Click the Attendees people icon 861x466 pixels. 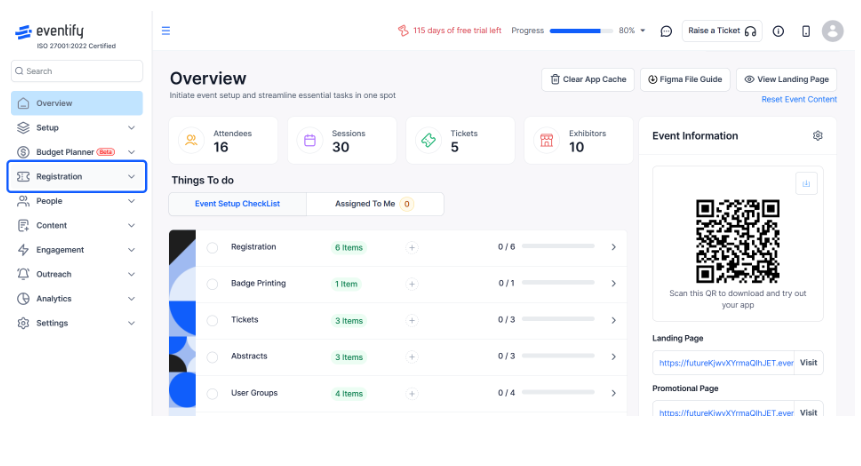[191, 141]
